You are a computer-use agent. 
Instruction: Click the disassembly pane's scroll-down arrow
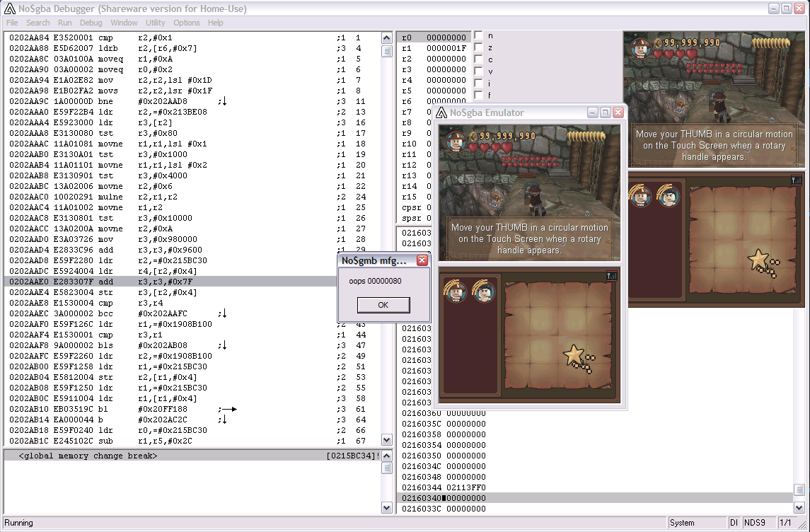click(x=386, y=439)
